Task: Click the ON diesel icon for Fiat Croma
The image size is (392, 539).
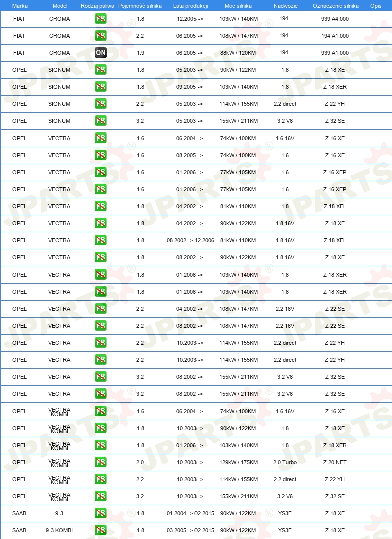Action: point(101,53)
